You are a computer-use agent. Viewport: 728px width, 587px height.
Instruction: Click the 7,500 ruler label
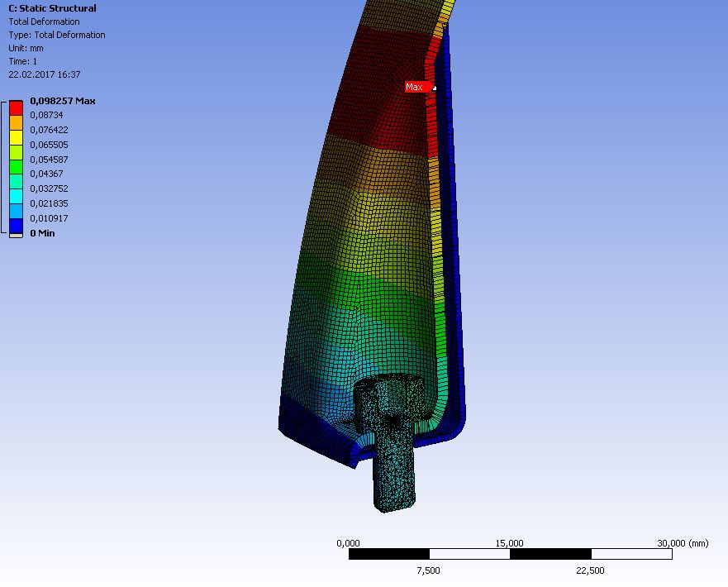(x=429, y=570)
